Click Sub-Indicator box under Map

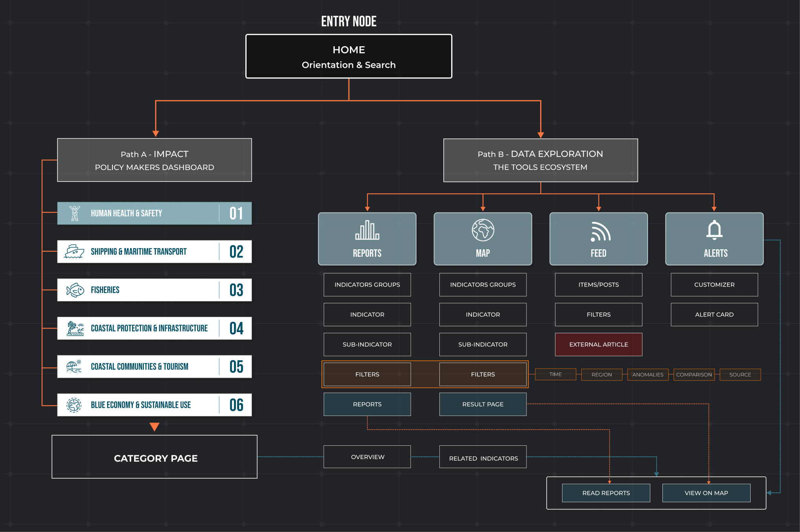tap(483, 344)
